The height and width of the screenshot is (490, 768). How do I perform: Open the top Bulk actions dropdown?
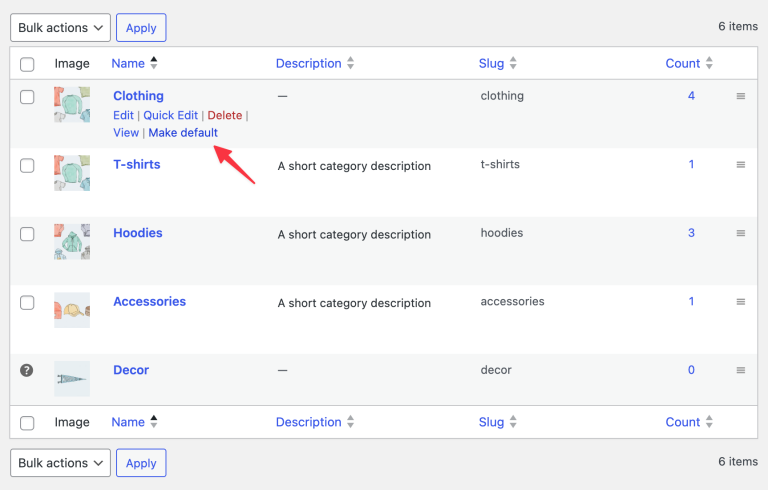click(60, 28)
